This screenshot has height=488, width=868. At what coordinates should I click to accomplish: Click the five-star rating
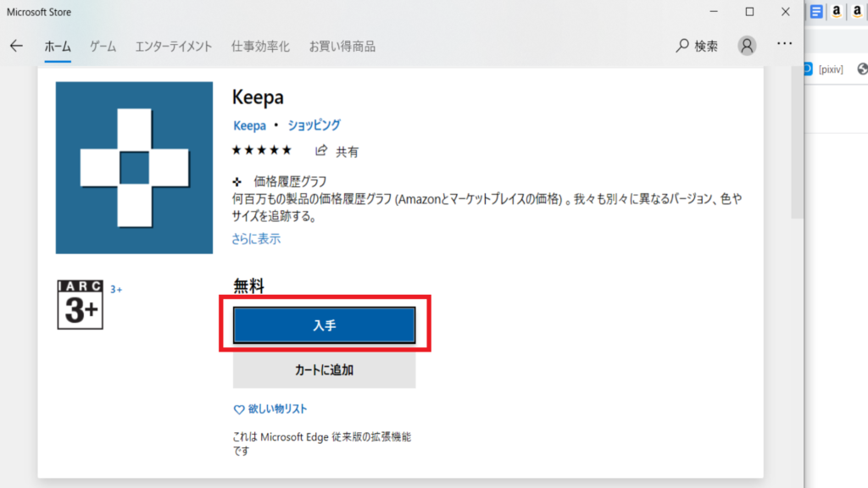pos(261,150)
